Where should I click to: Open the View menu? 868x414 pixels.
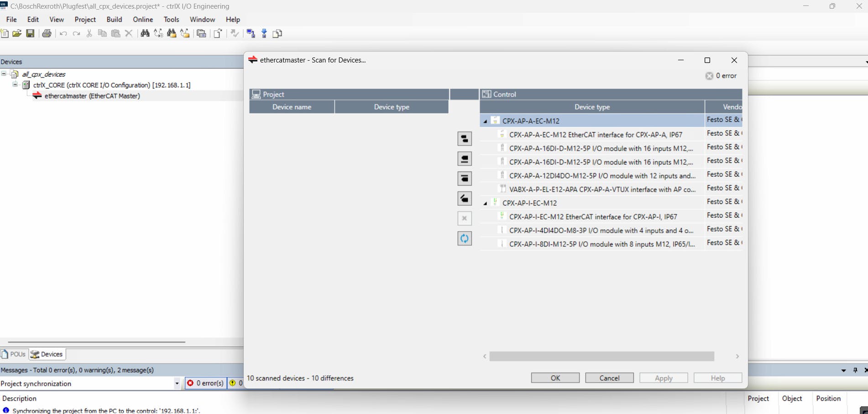[x=57, y=20]
